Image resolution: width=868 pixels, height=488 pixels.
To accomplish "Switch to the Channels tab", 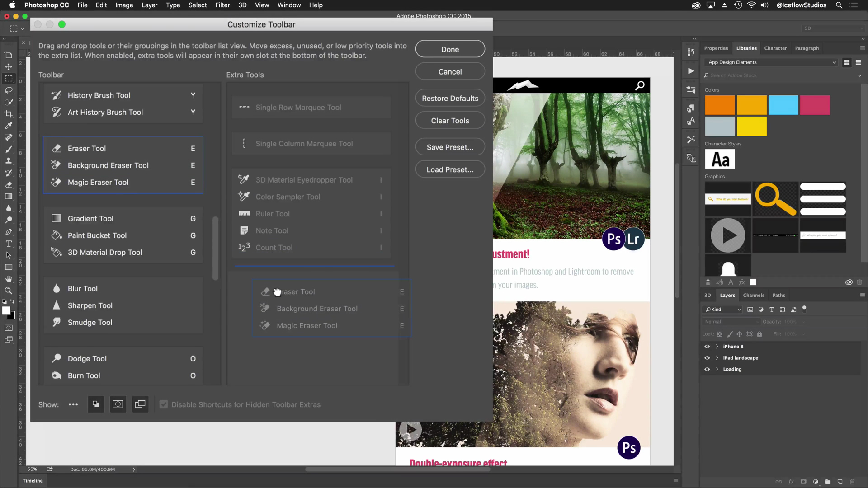I will point(754,295).
